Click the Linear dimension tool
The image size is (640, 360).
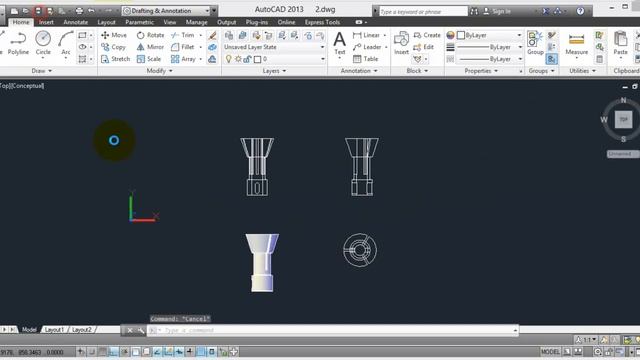[366, 35]
